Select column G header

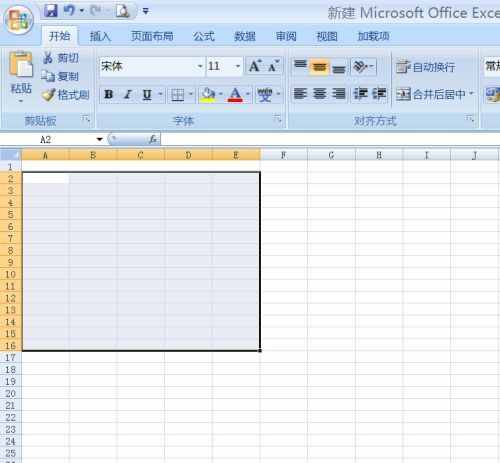pyautogui.click(x=331, y=155)
